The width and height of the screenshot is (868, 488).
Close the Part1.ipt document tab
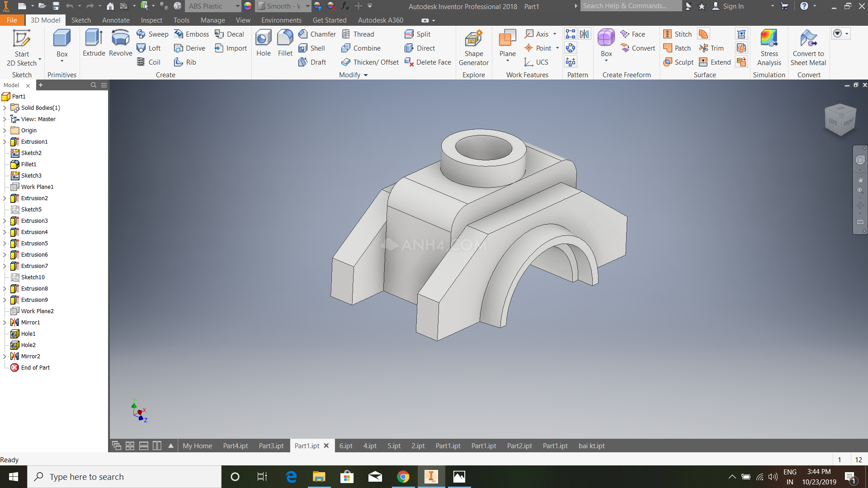click(x=326, y=446)
